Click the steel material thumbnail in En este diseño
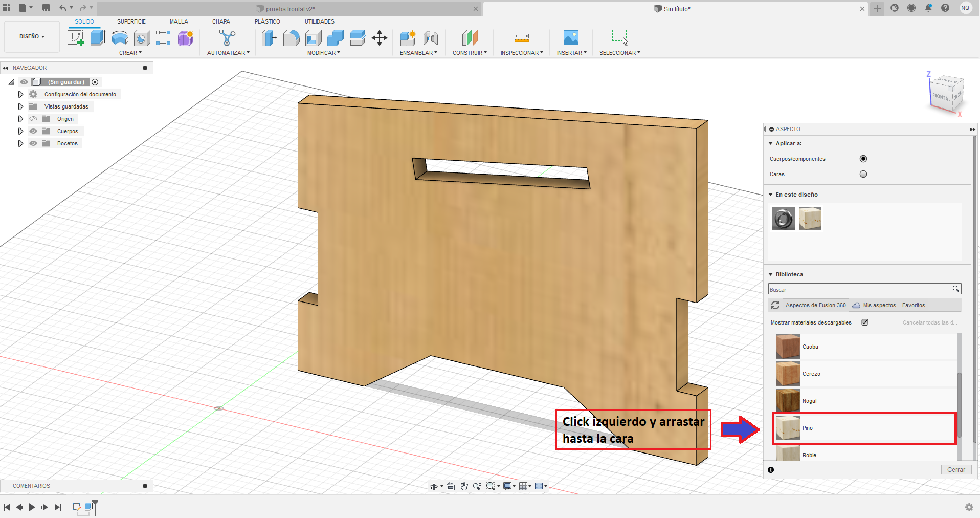 point(783,219)
